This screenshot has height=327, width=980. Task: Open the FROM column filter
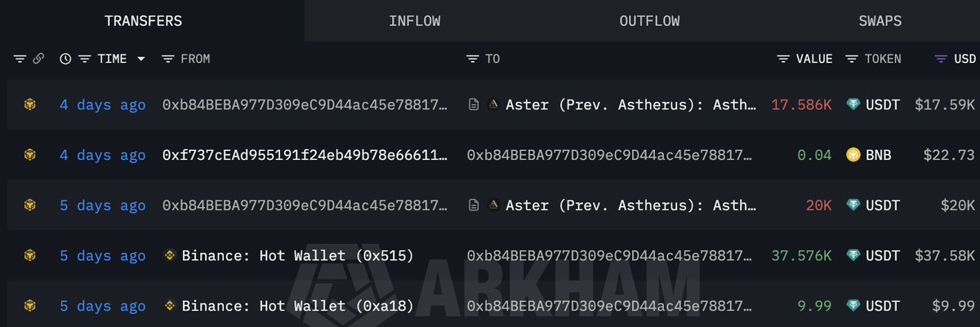point(168,59)
